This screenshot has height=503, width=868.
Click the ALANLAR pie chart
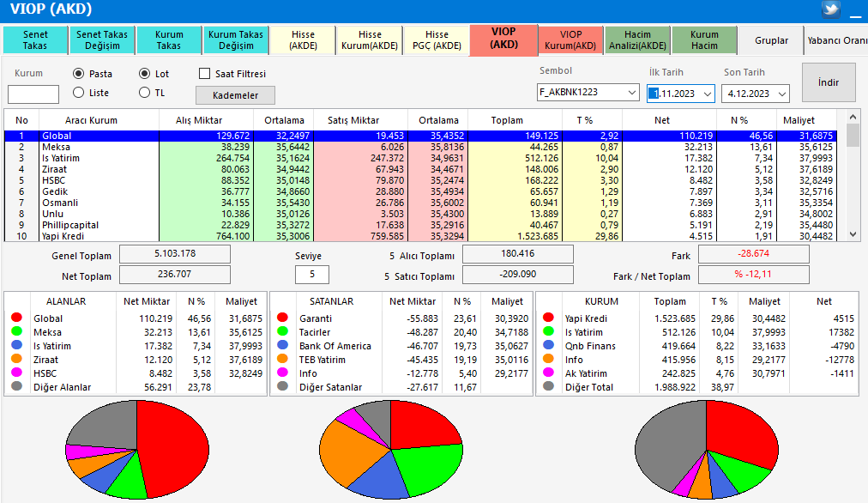[136, 450]
